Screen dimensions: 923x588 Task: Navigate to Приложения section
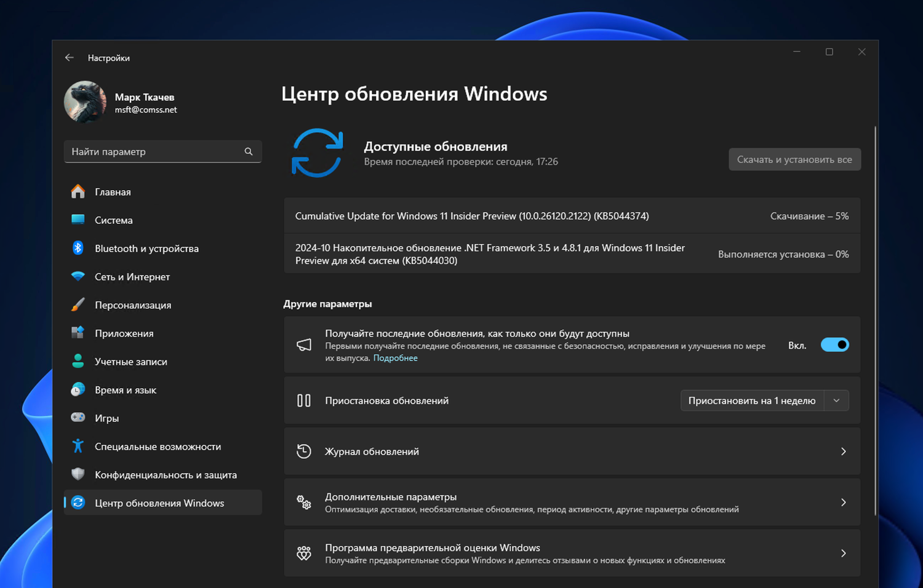pyautogui.click(x=162, y=333)
